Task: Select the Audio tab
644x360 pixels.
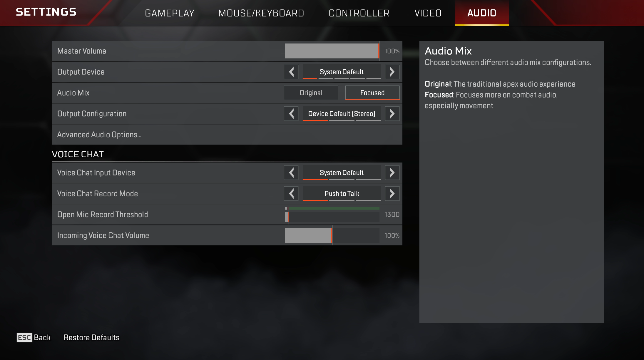Action: click(x=482, y=13)
